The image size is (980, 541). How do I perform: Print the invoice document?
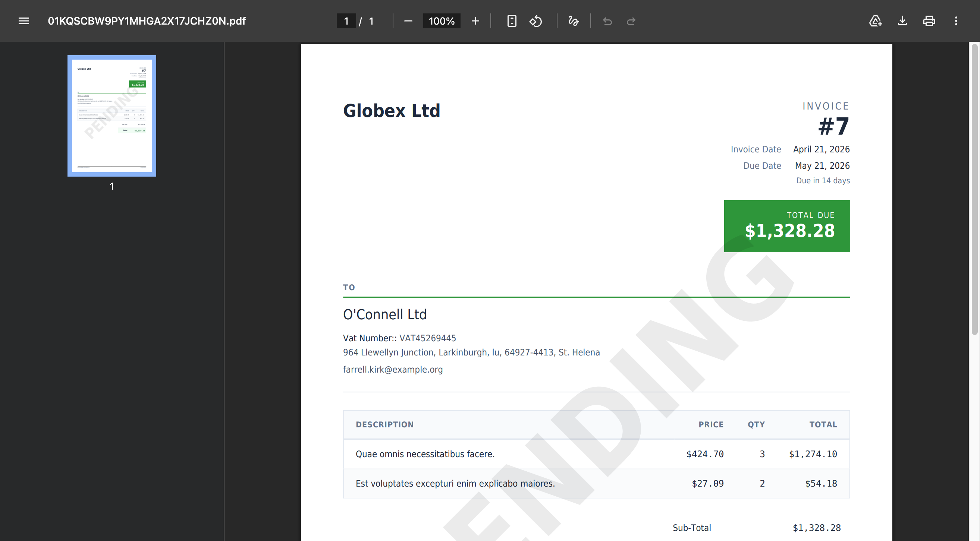coord(929,21)
